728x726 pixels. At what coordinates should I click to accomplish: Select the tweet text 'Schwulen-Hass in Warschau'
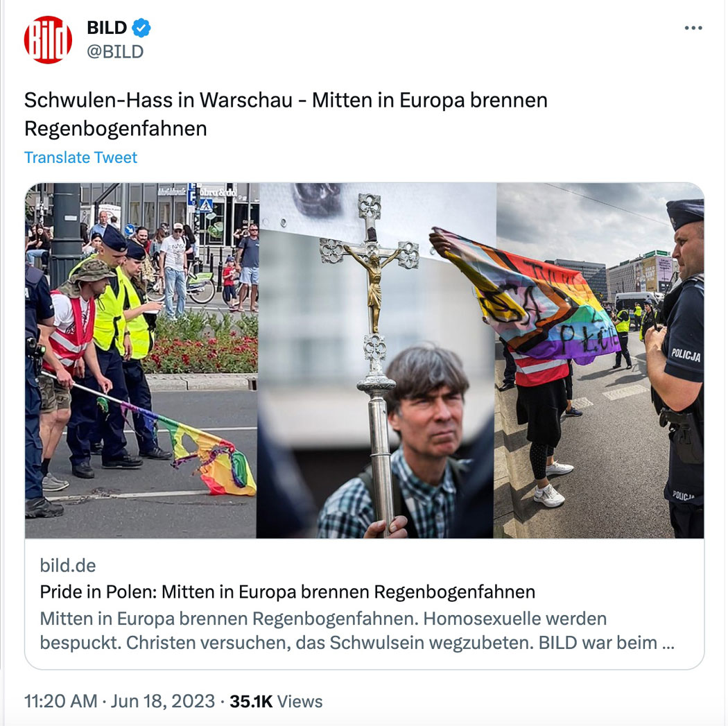coord(158,100)
